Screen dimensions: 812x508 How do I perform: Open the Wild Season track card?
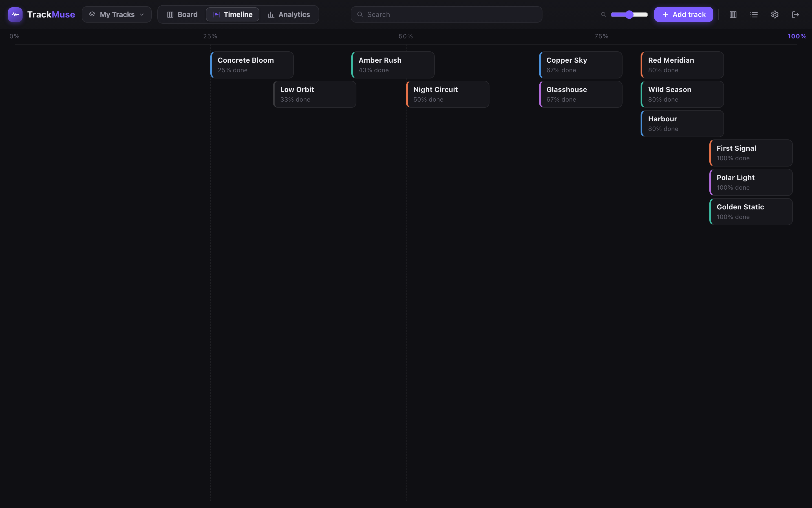point(682,94)
